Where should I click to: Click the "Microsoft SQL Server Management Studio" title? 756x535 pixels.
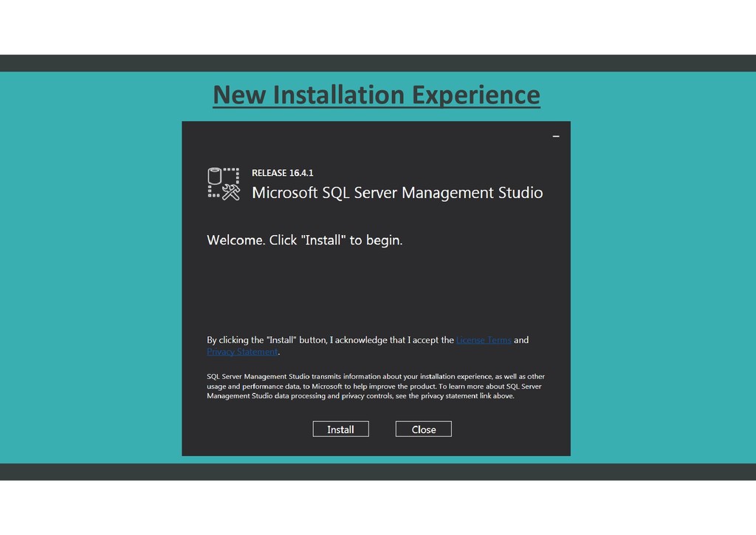coord(397,192)
